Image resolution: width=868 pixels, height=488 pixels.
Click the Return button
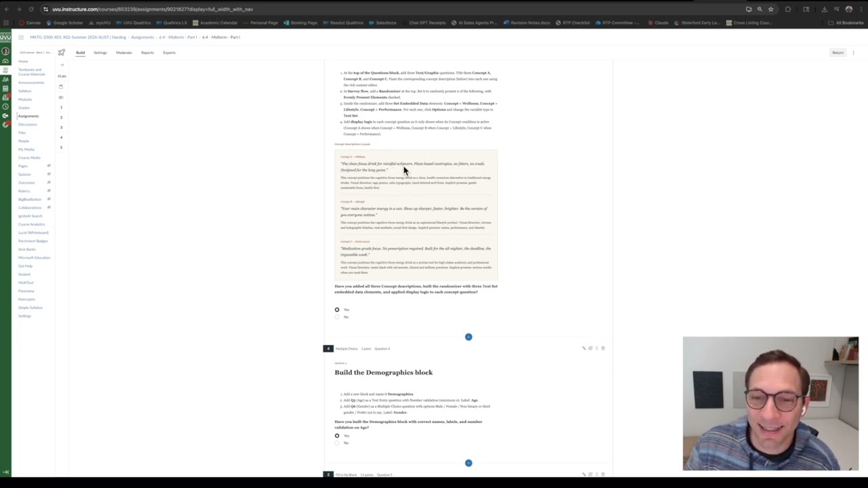coord(838,52)
